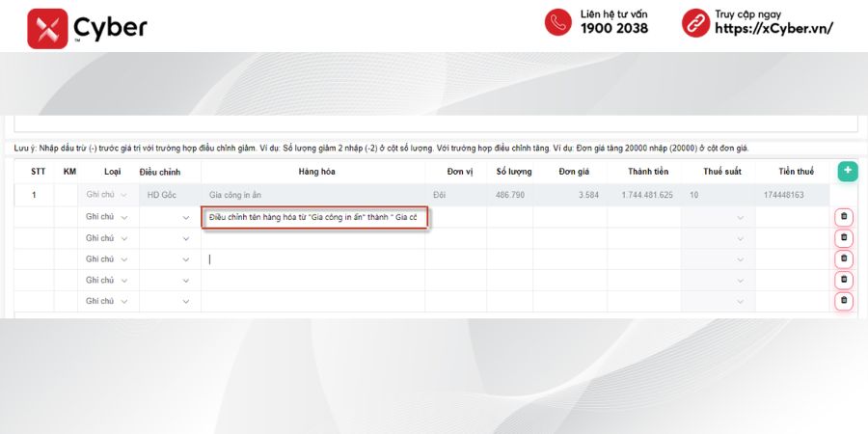Click hotline number 1900 2038

tap(614, 29)
